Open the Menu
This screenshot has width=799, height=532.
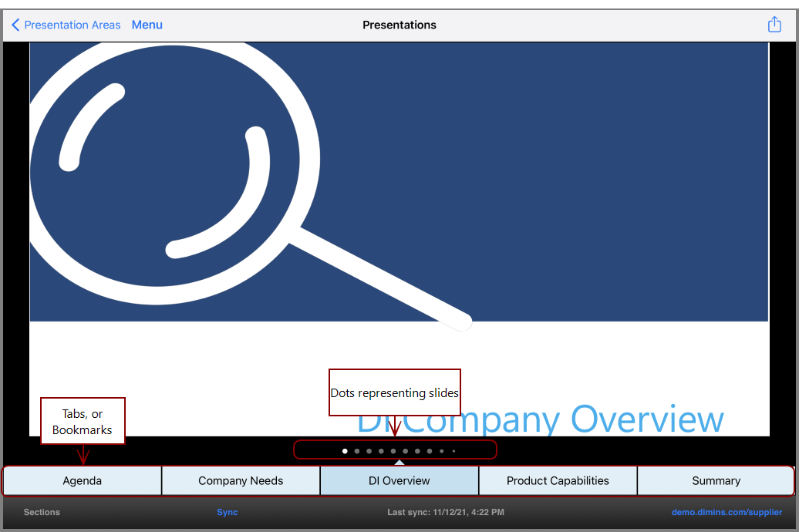click(x=147, y=25)
